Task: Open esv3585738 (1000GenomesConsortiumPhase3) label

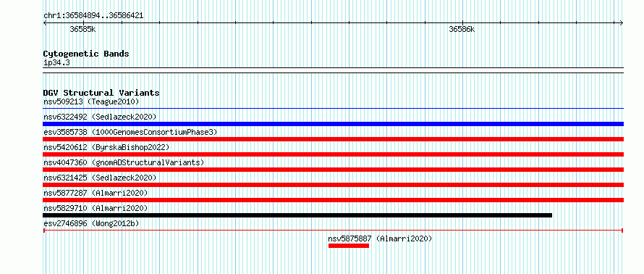Action: (x=130, y=132)
